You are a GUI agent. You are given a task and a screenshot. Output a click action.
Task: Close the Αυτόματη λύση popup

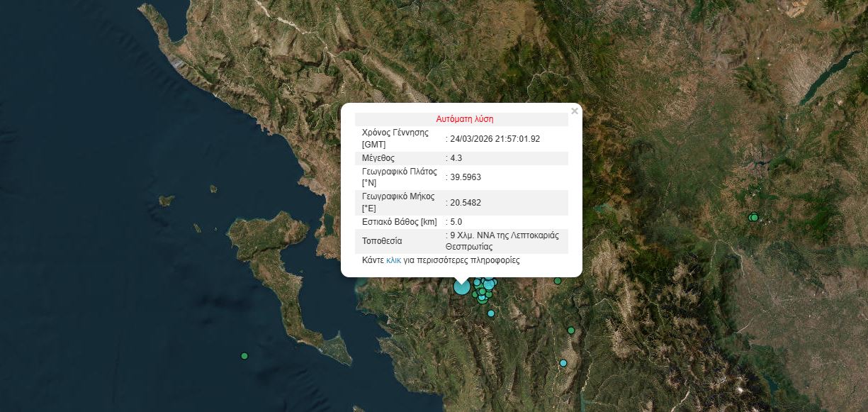[575, 111]
